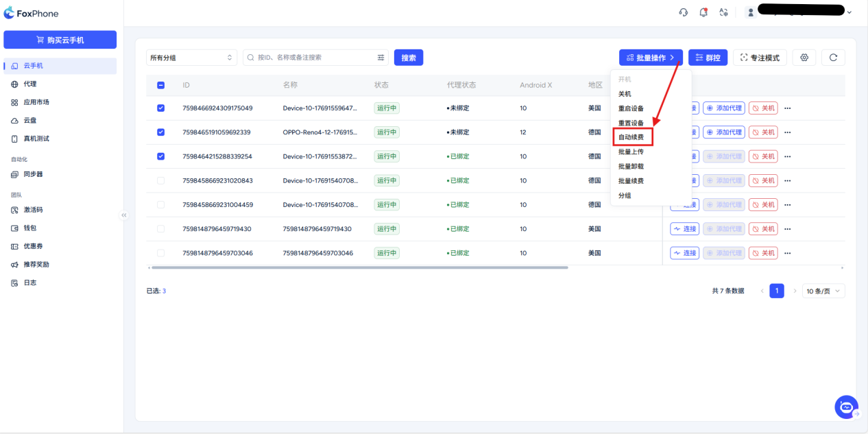Choose 自动续费 from the batch menu
This screenshot has width=868, height=434.
[x=631, y=137]
